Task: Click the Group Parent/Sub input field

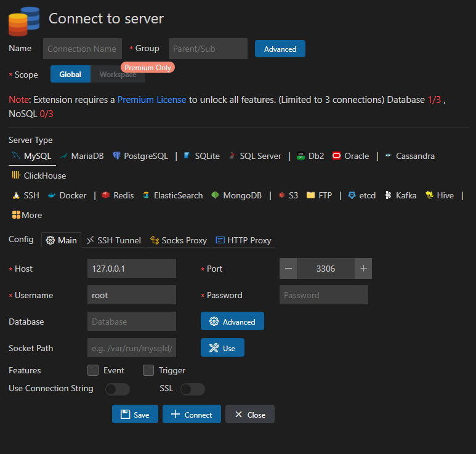Action: [208, 49]
